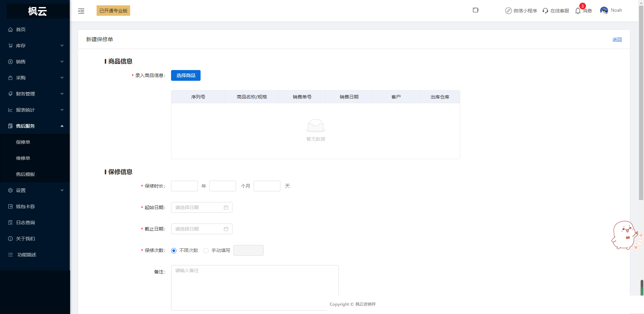Click the 选择商品 button
This screenshot has height=314, width=644.
point(186,75)
